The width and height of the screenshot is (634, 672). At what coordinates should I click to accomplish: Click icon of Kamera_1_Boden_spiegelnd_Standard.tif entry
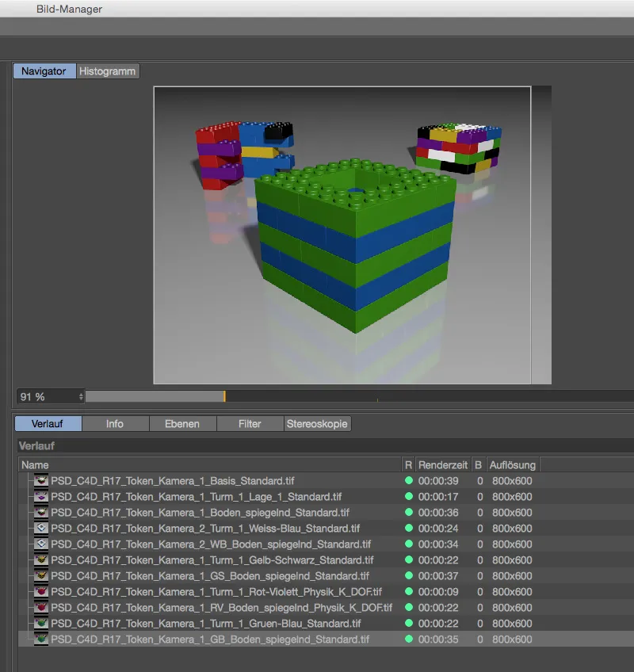tap(41, 513)
